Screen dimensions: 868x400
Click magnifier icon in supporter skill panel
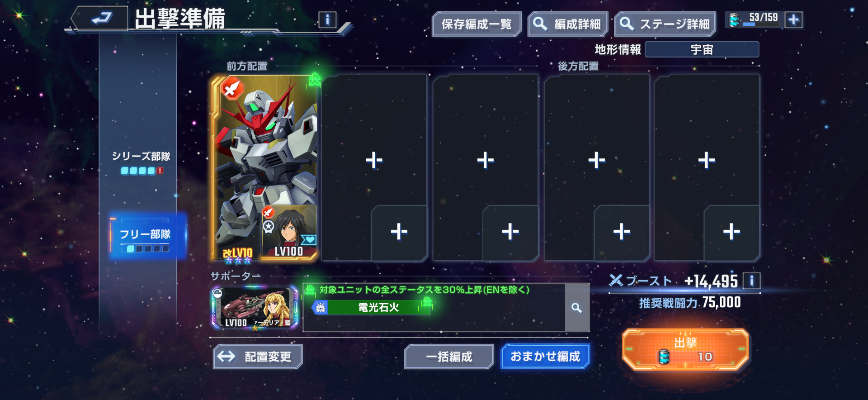(577, 308)
